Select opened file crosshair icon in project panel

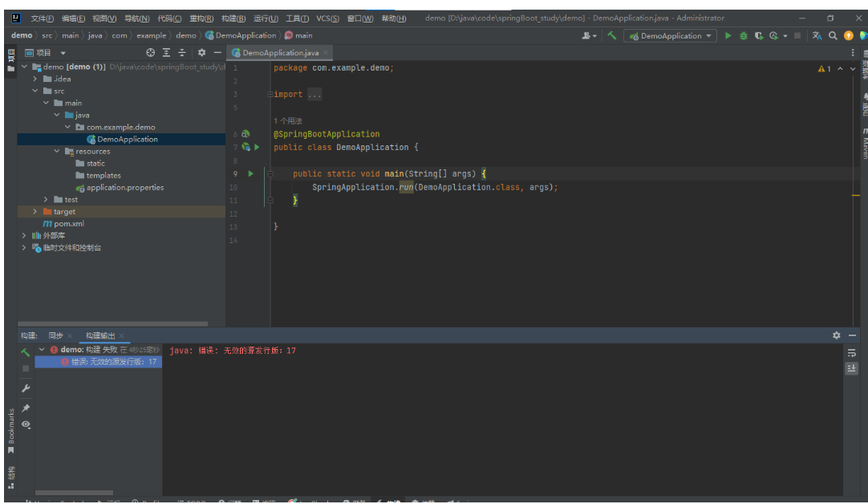tap(150, 53)
